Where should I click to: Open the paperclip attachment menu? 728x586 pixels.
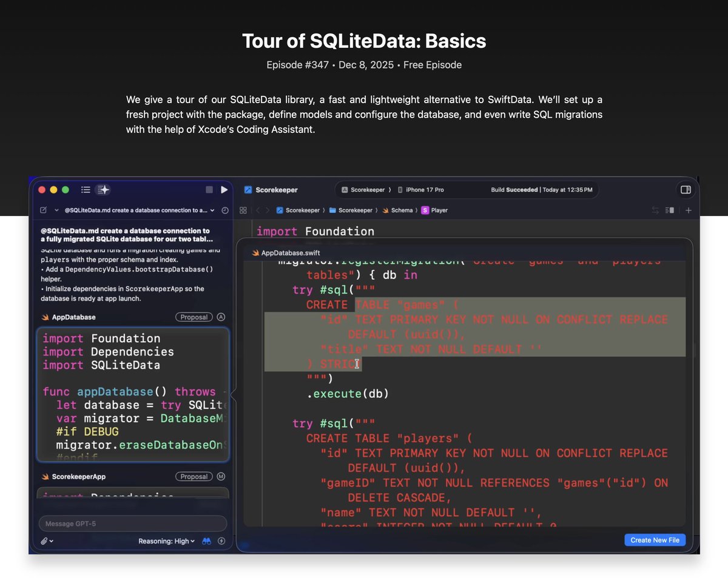pyautogui.click(x=47, y=541)
